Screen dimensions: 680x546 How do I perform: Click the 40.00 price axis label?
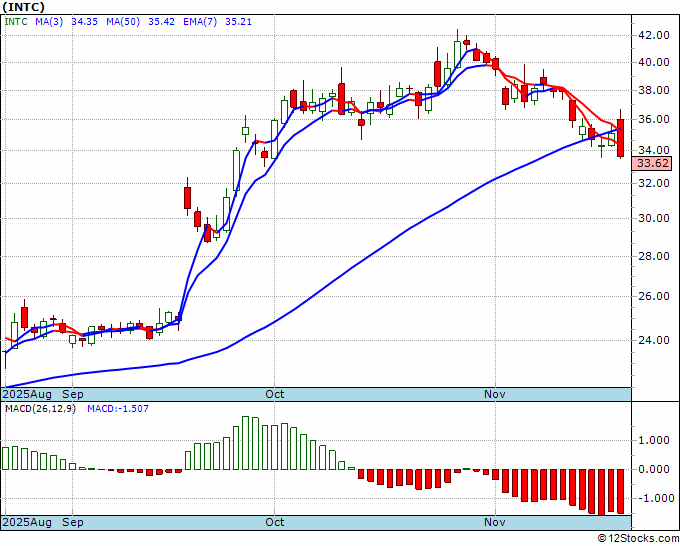(x=655, y=62)
